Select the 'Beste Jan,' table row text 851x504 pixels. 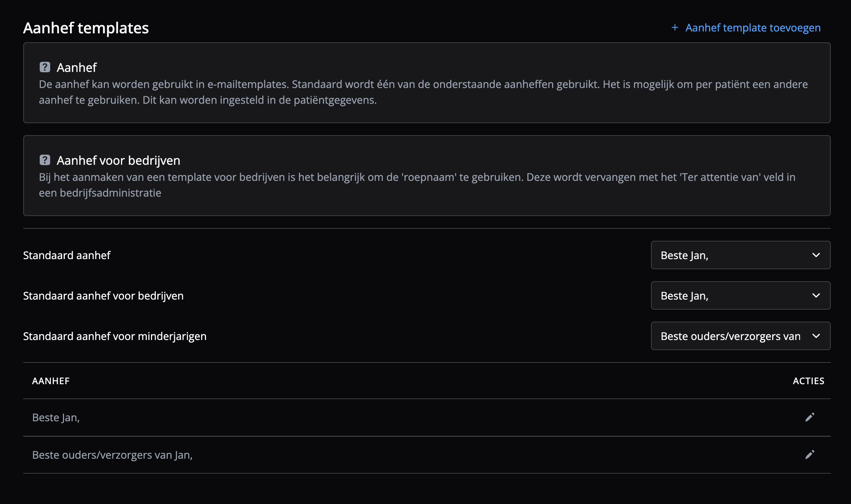[56, 418]
